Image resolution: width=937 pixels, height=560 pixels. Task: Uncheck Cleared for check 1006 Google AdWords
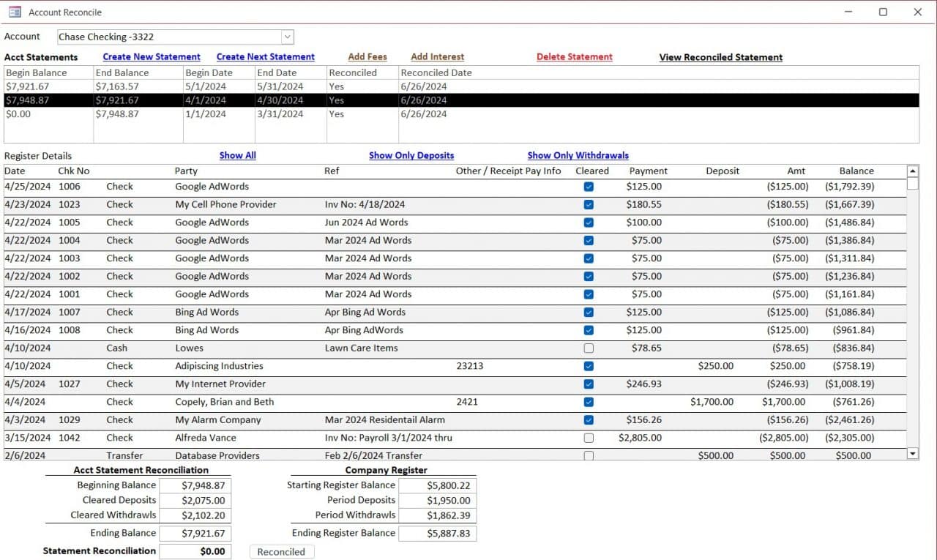(589, 187)
